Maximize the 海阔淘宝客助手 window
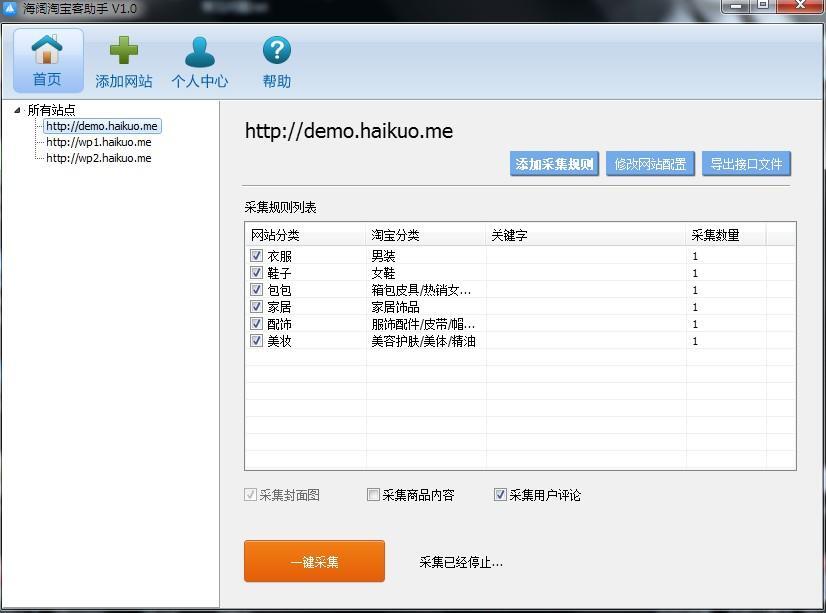The image size is (826, 613). click(x=763, y=6)
